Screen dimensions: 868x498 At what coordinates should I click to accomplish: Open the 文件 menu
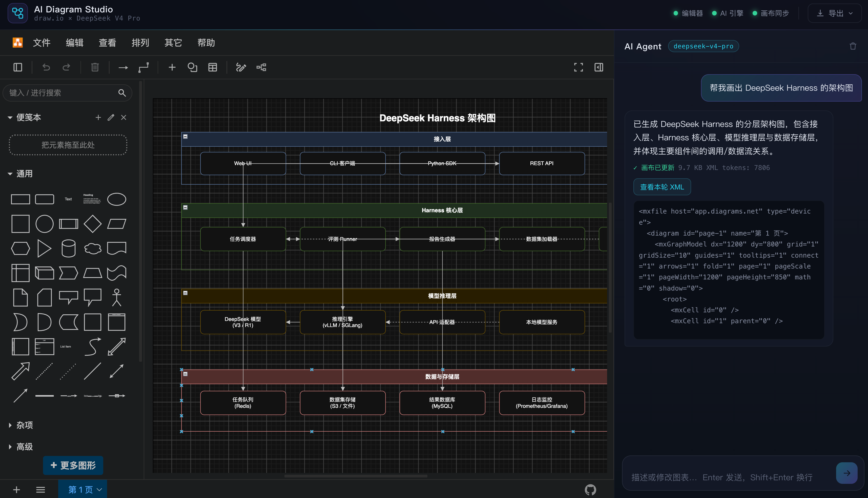(x=42, y=43)
